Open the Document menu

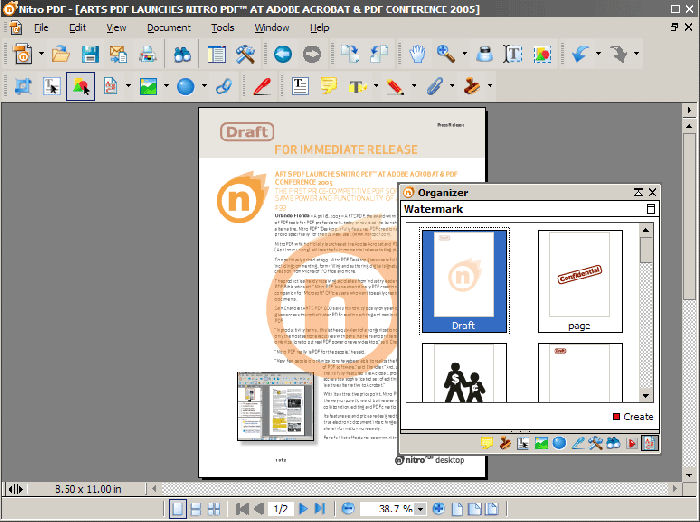click(168, 27)
